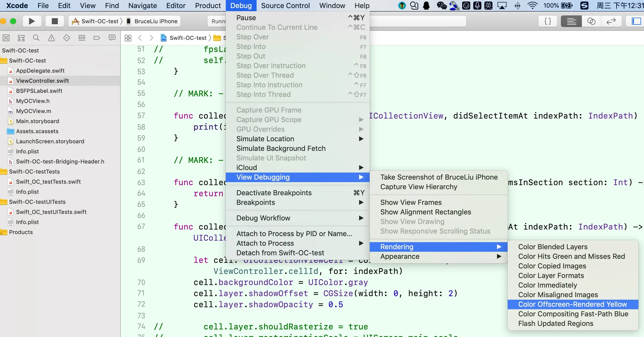Screen dimensions: 644x337
Task: Toggle Color Offscreen-Rendered Yellow option
Action: (572, 304)
